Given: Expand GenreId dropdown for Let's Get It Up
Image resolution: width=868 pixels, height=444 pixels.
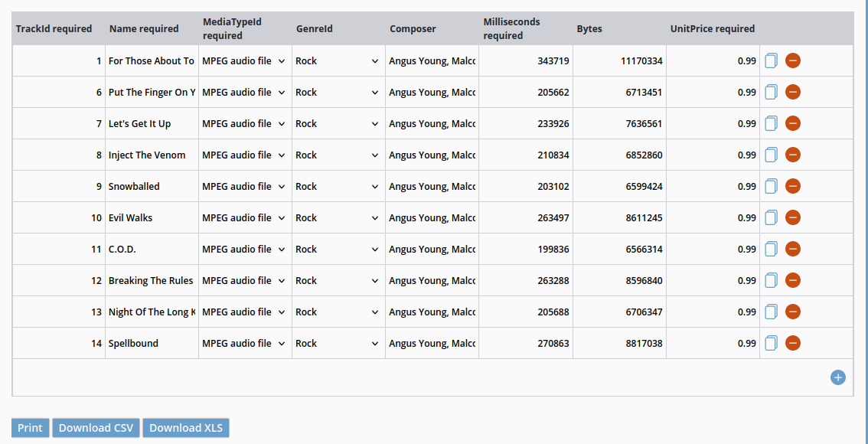Looking at the screenshot, I should [339, 123].
